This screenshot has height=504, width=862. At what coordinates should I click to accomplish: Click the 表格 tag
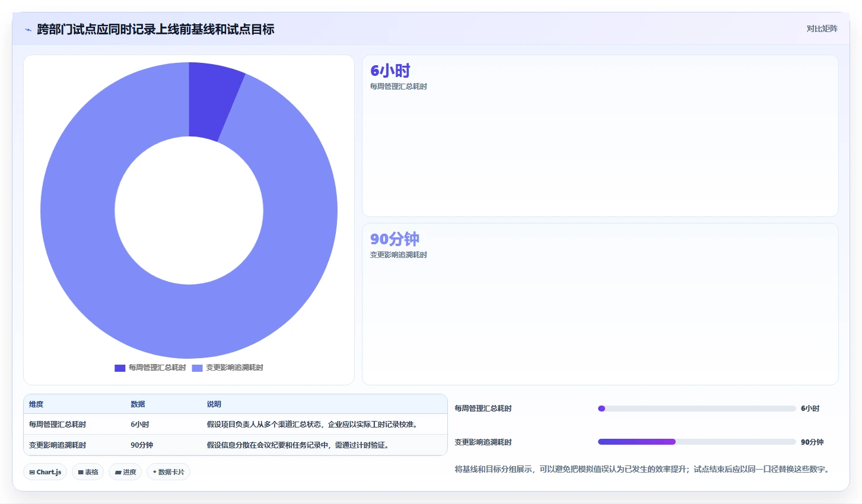coord(88,472)
